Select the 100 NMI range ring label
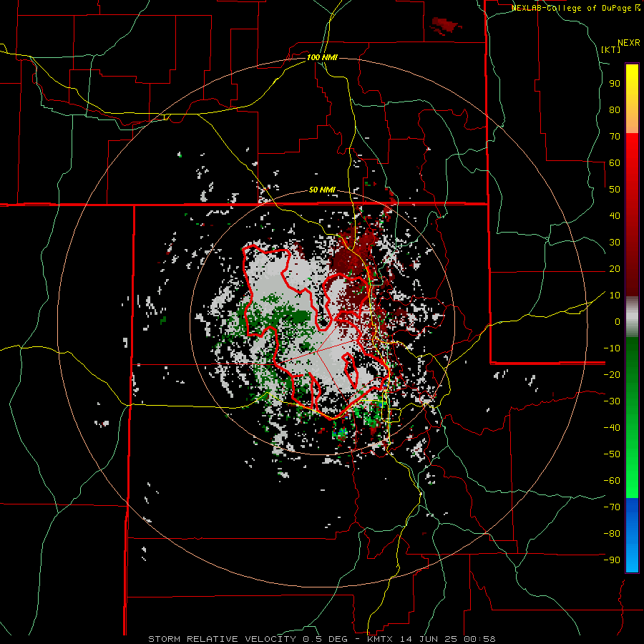 coord(322,57)
